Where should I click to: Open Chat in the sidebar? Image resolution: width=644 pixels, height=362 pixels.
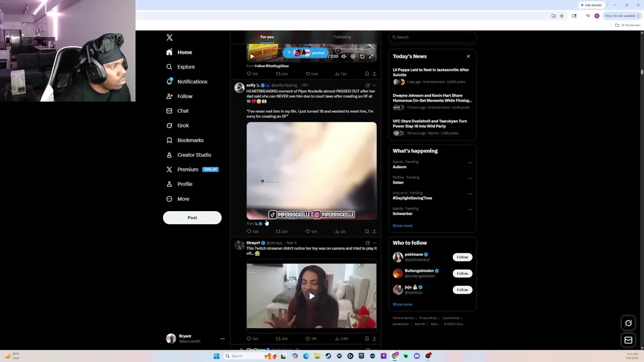pyautogui.click(x=177, y=111)
